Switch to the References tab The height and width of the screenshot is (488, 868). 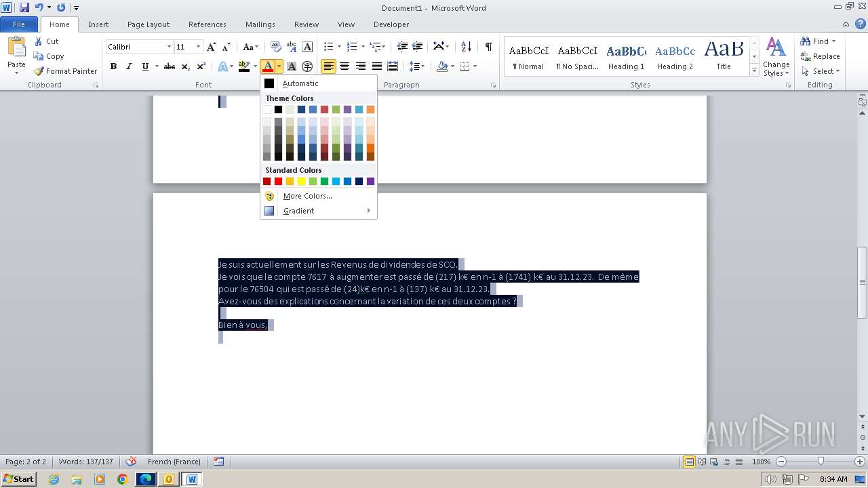coord(208,24)
